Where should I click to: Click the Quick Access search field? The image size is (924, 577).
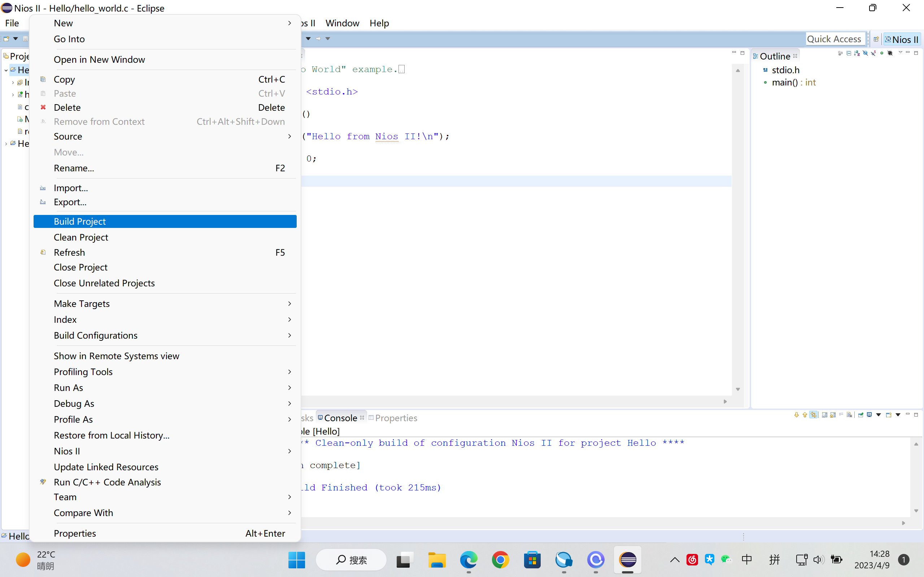pos(834,39)
